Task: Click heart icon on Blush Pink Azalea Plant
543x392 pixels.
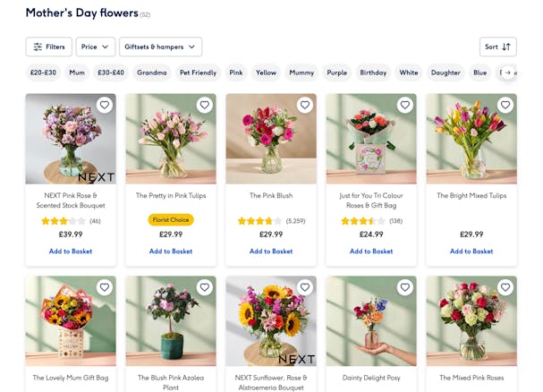Action: (205, 287)
